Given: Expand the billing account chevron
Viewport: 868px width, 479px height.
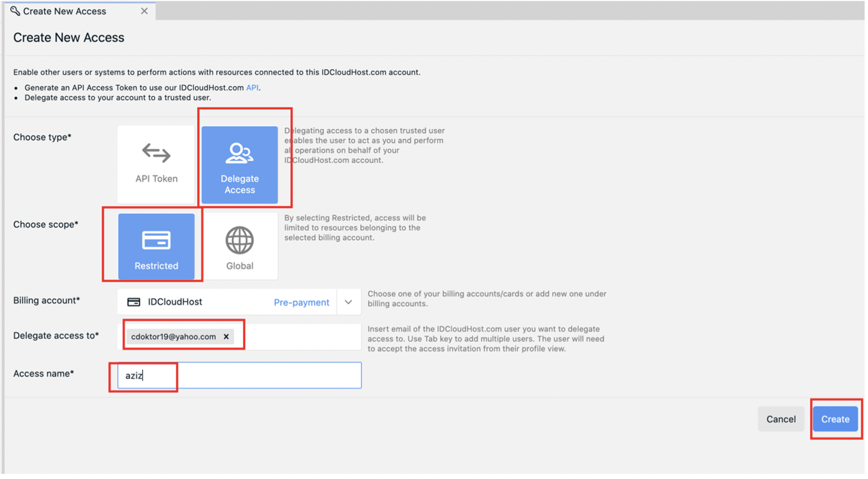Looking at the screenshot, I should coord(348,302).
